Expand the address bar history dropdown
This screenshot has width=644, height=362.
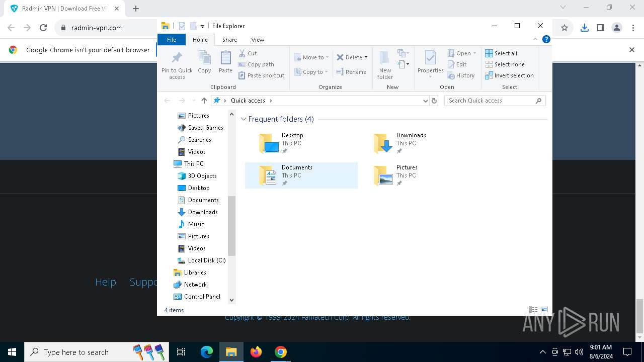point(425,101)
